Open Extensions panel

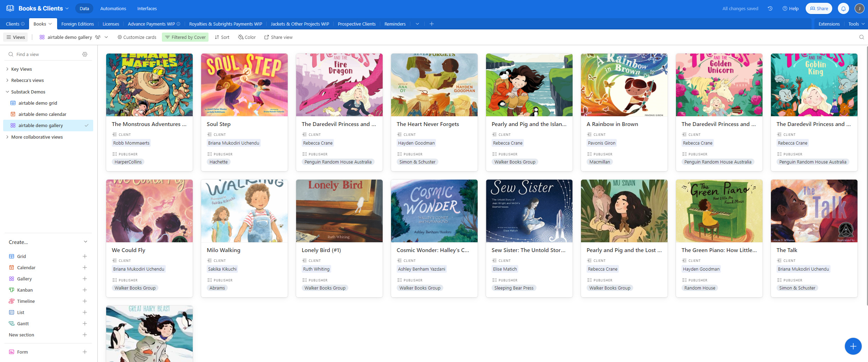pos(829,24)
